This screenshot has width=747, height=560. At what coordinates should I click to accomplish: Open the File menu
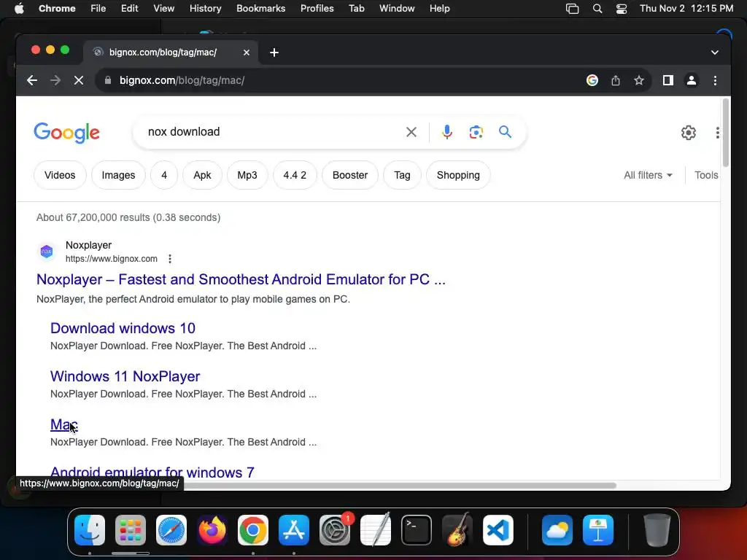point(98,8)
